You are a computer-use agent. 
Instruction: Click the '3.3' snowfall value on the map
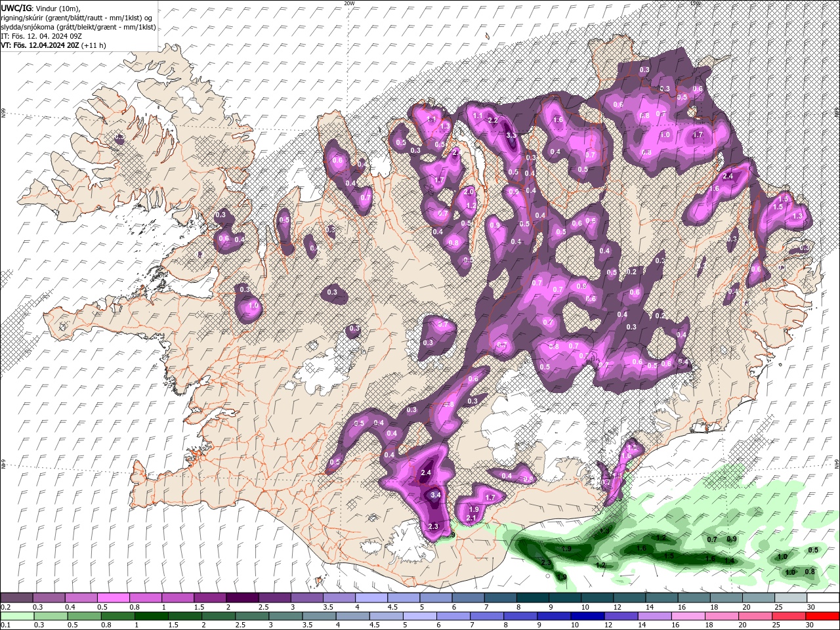[x=512, y=135]
